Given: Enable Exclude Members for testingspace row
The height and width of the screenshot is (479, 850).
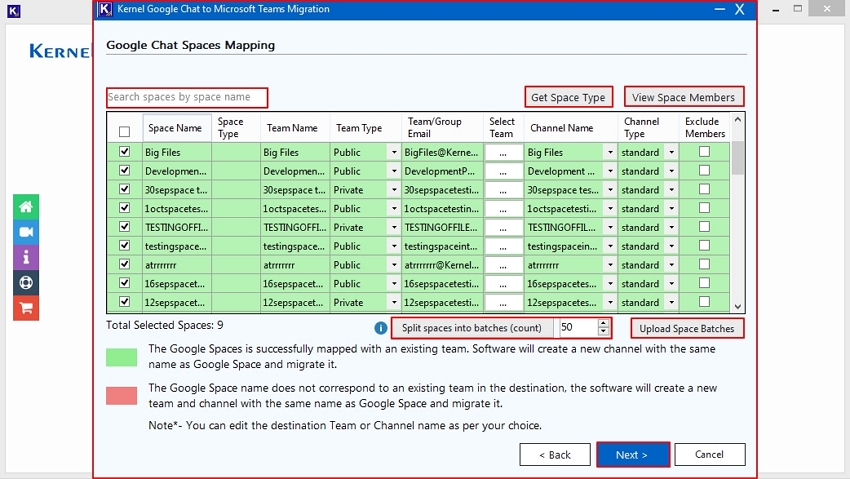Looking at the screenshot, I should coord(704,245).
